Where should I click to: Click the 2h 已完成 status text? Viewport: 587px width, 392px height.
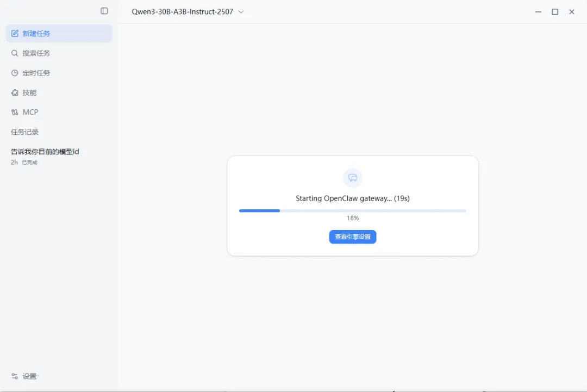pos(24,162)
